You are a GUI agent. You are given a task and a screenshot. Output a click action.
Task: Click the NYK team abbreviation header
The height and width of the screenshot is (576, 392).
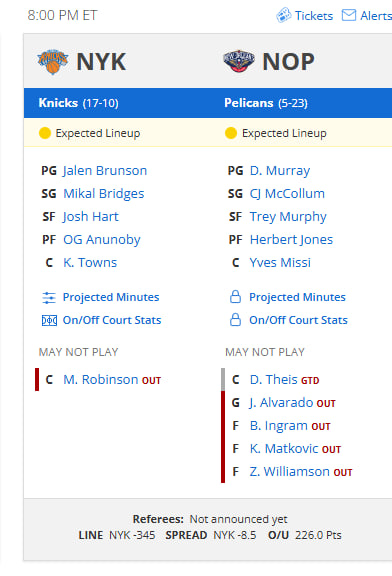click(x=101, y=62)
